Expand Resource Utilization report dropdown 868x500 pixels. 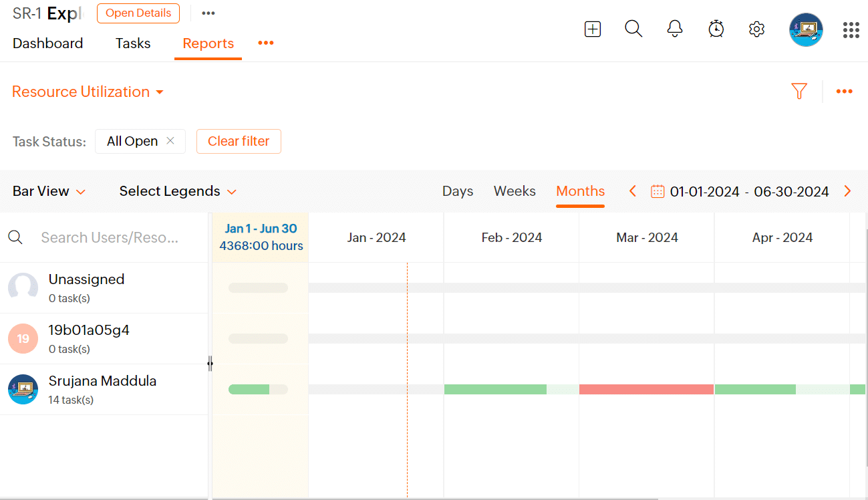click(x=88, y=92)
